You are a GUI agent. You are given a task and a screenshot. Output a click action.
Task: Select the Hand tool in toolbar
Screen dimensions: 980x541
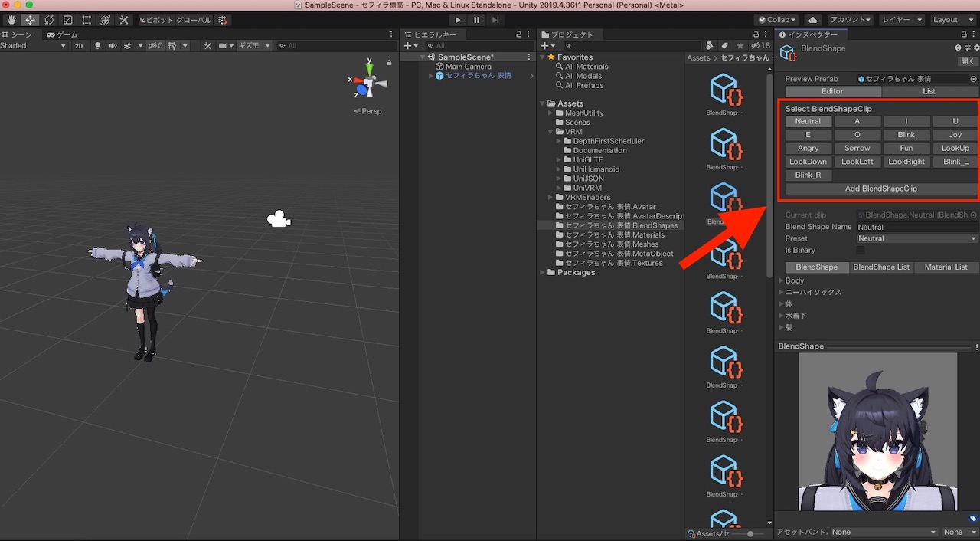click(11, 20)
